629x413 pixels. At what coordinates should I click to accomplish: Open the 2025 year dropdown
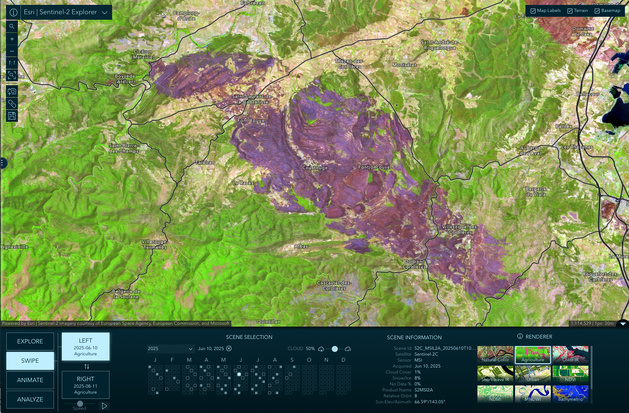tap(168, 348)
